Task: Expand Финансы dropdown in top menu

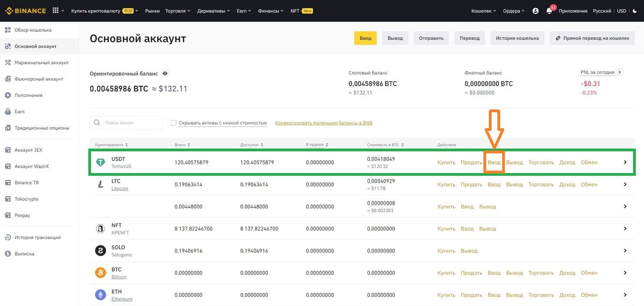Action: pyautogui.click(x=271, y=11)
